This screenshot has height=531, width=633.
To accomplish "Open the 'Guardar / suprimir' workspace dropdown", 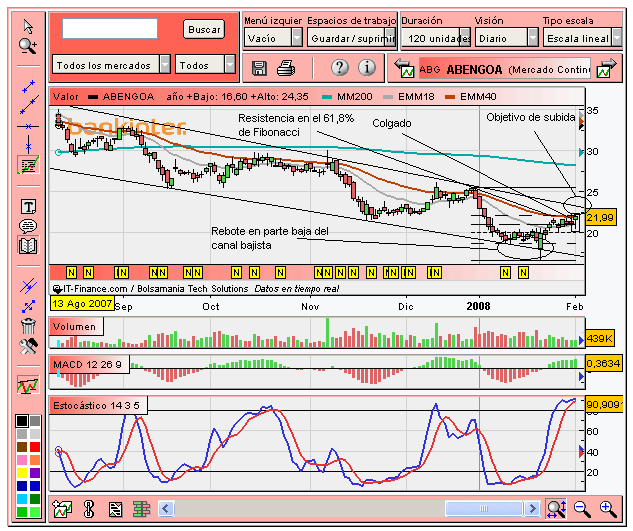I will click(x=351, y=38).
